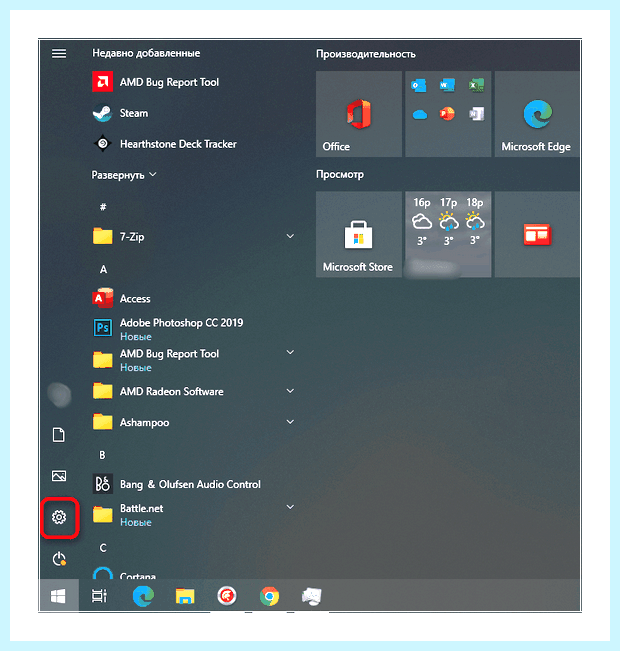Click the B letter group header
The width and height of the screenshot is (620, 651).
[102, 455]
